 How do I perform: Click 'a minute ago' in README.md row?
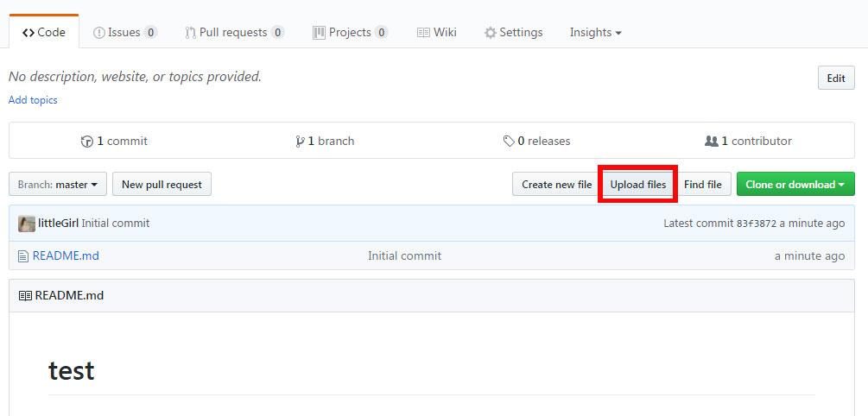(x=810, y=255)
